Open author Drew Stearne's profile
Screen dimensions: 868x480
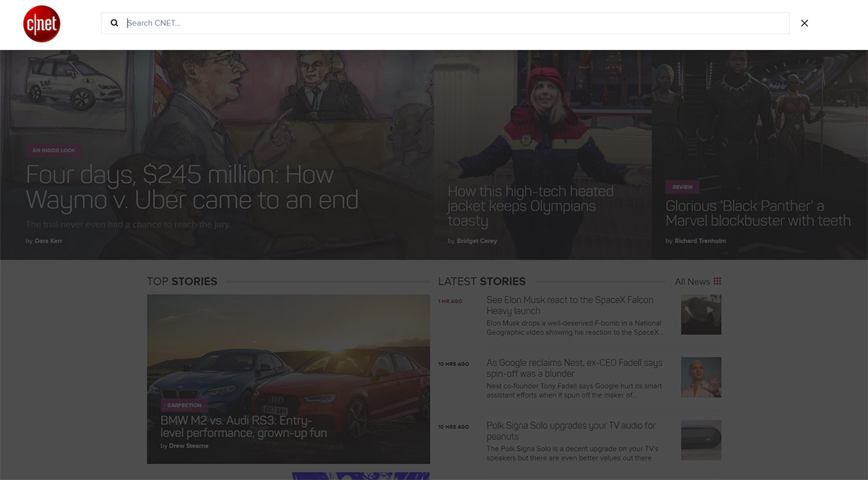click(188, 446)
